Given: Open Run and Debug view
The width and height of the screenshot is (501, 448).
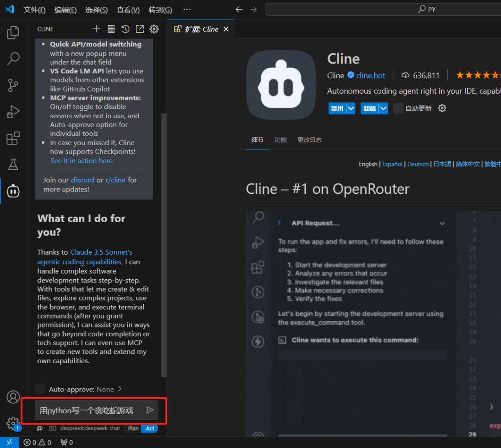Looking at the screenshot, I should coord(13,112).
